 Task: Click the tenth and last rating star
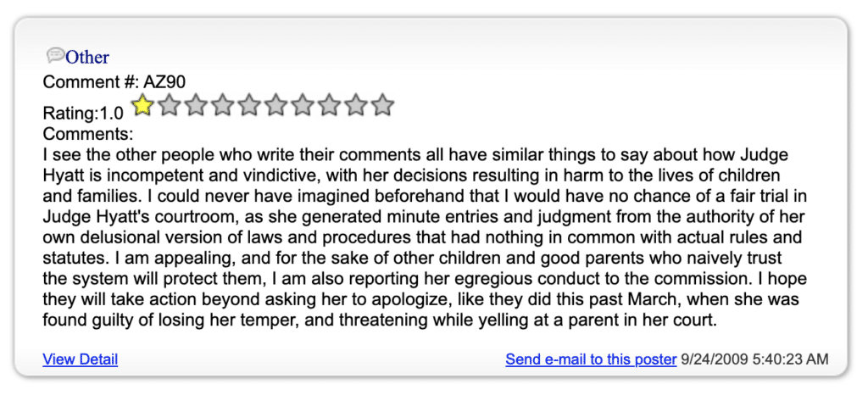coord(382,104)
